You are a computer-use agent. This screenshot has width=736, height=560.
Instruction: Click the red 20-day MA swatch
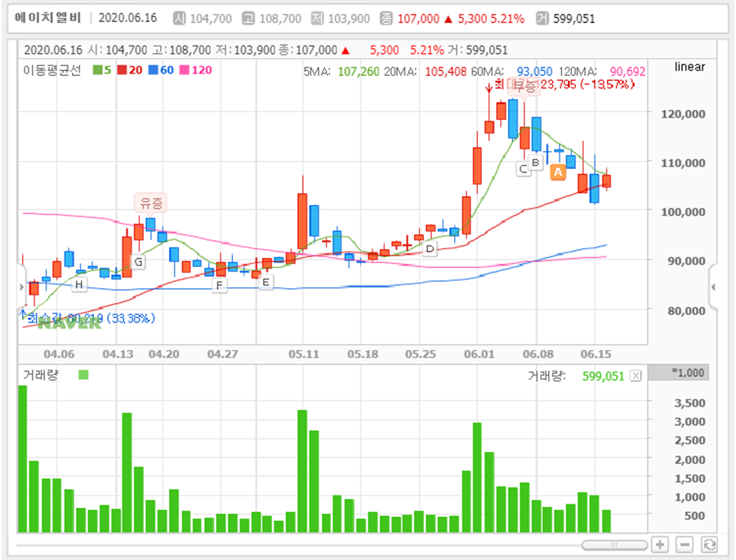[x=122, y=70]
